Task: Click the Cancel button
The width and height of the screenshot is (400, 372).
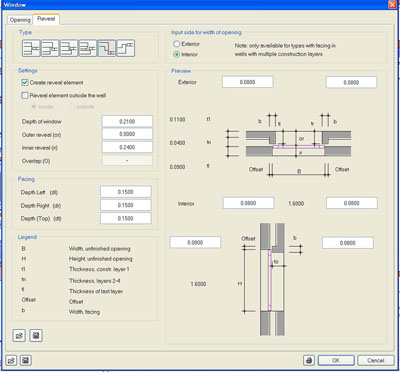Action: click(376, 360)
